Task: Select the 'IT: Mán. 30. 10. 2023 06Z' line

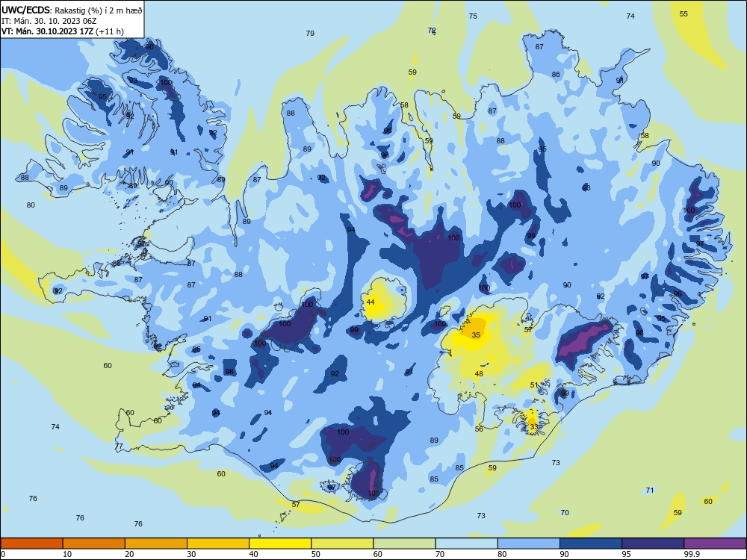Action: click(49, 21)
